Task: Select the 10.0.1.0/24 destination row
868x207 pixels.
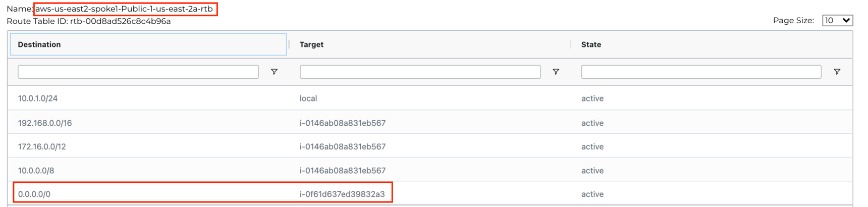Action: (38, 98)
